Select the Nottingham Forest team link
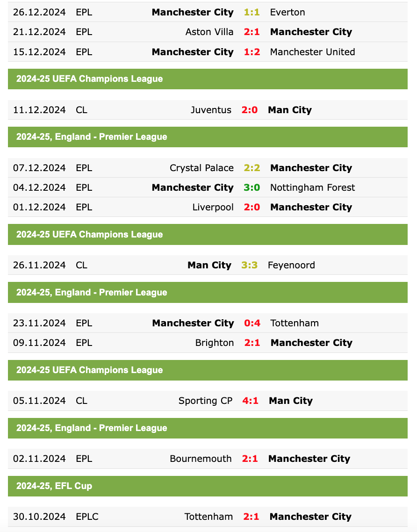 pos(312,187)
